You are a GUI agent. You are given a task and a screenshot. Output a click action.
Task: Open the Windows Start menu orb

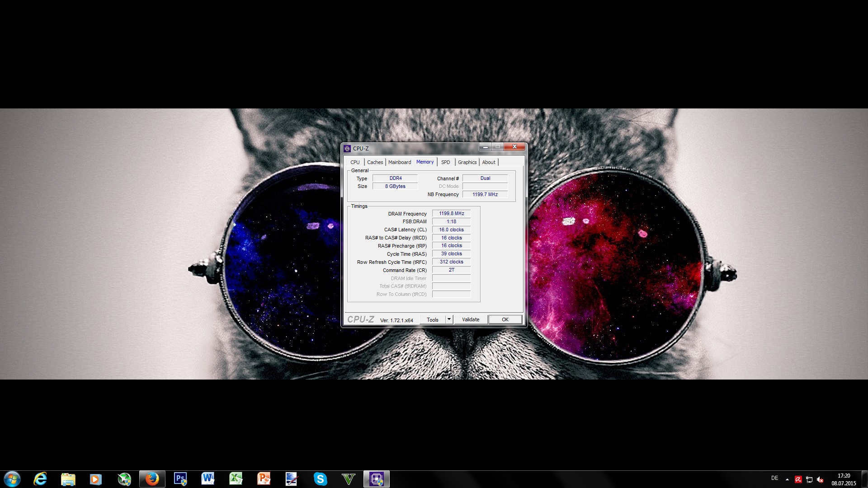pyautogui.click(x=12, y=479)
